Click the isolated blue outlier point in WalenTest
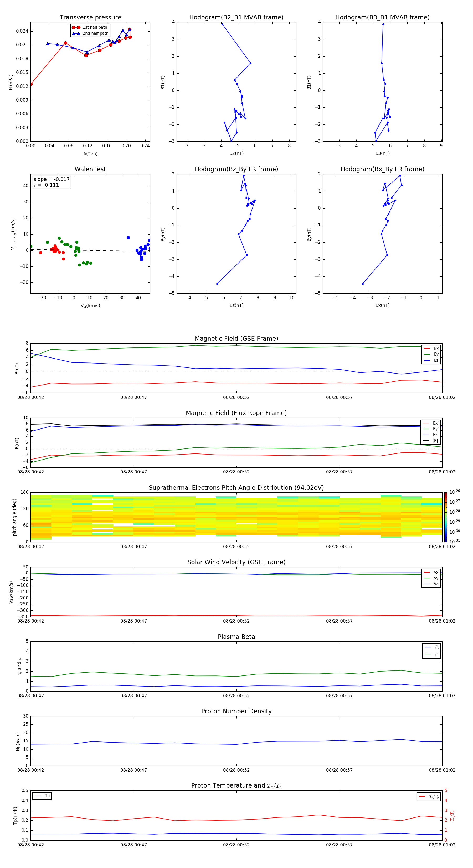This screenshot has height=868, width=473. (128, 238)
